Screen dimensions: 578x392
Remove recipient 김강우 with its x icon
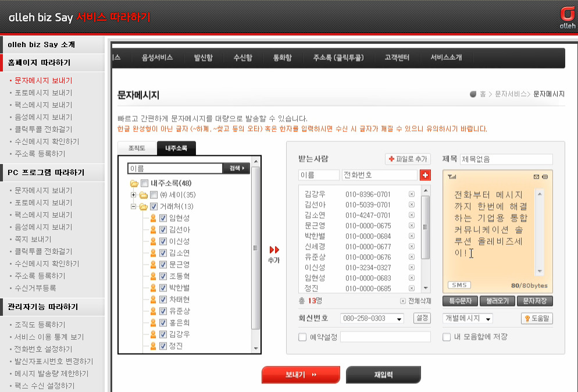coord(412,194)
